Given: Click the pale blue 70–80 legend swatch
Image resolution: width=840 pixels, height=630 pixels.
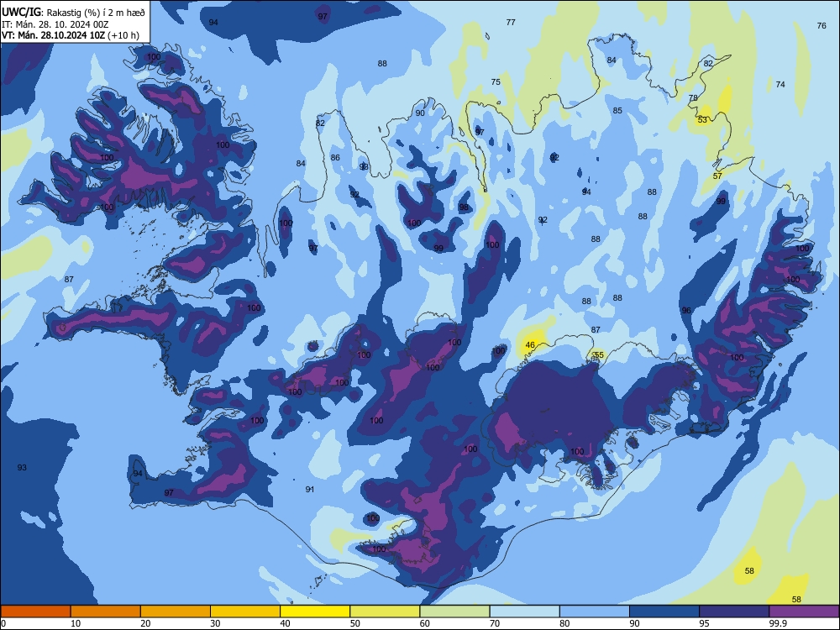Looking at the screenshot, I should click(x=524, y=612).
